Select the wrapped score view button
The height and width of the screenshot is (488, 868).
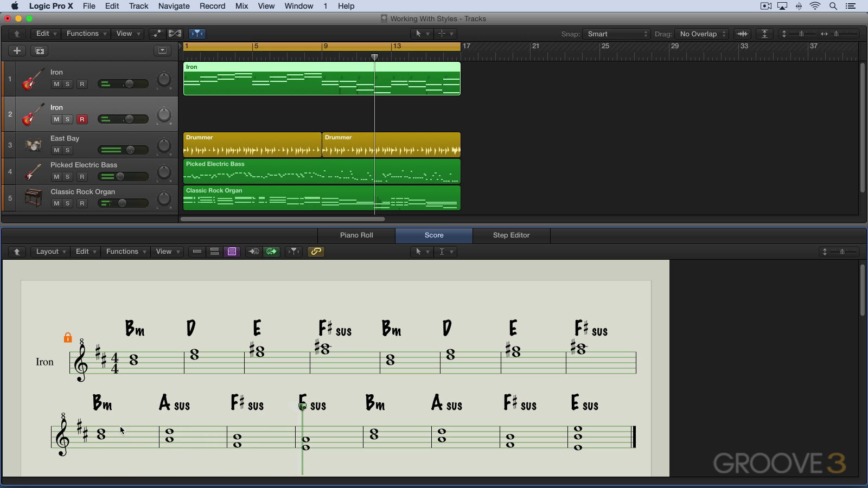click(x=214, y=252)
